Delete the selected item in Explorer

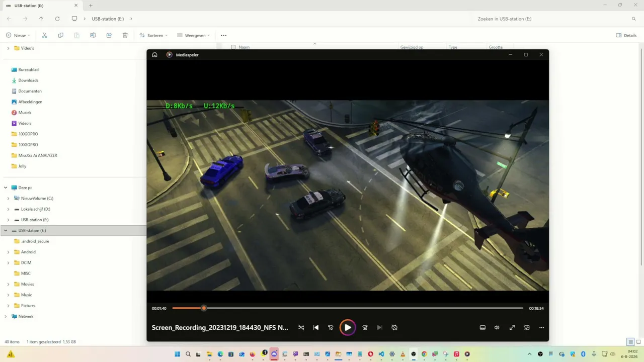tap(125, 35)
